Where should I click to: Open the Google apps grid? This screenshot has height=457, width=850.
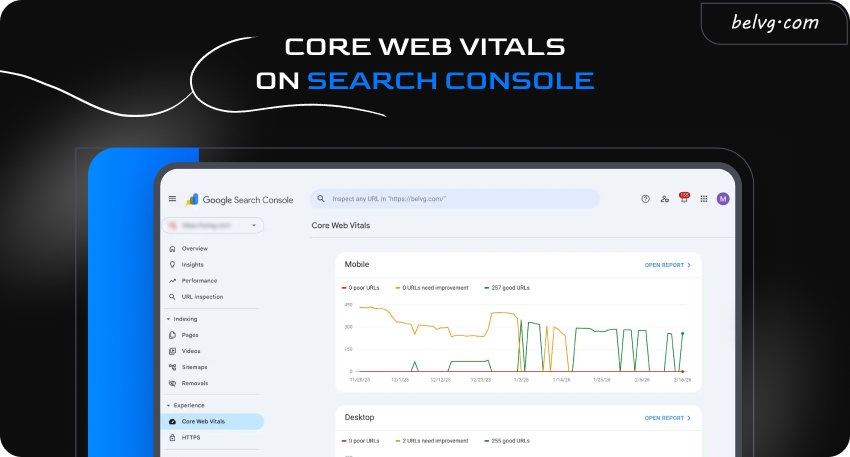[x=704, y=199]
